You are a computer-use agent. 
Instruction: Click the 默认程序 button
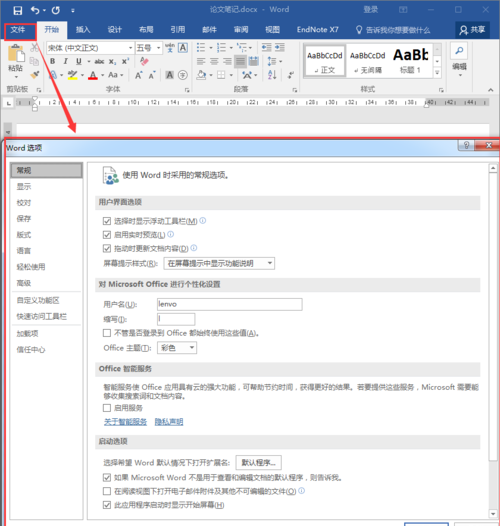[258, 463]
